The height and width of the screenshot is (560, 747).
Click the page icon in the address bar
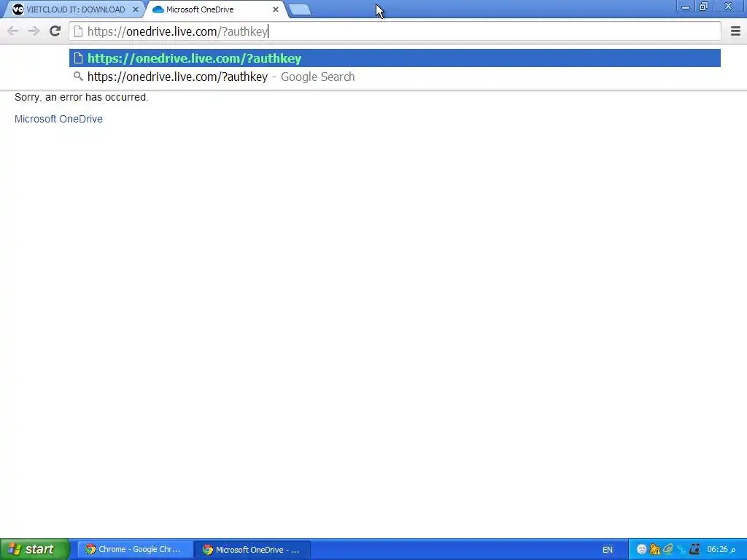[78, 31]
